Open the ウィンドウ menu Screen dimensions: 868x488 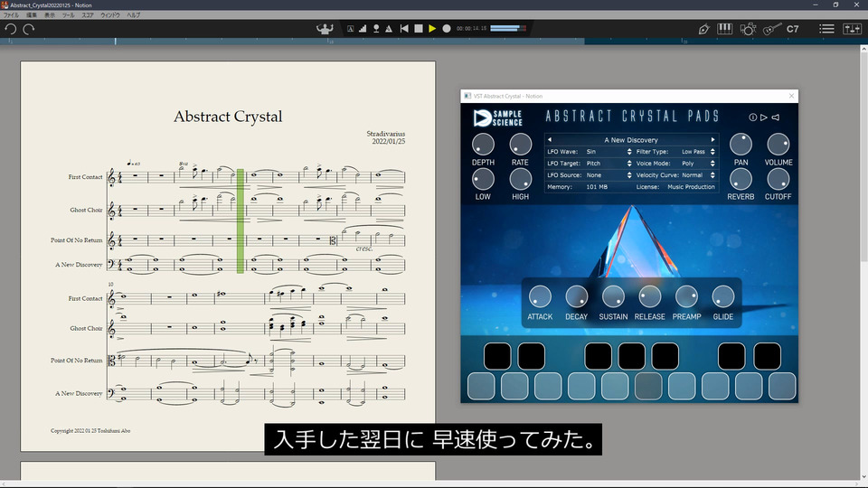pyautogui.click(x=109, y=15)
